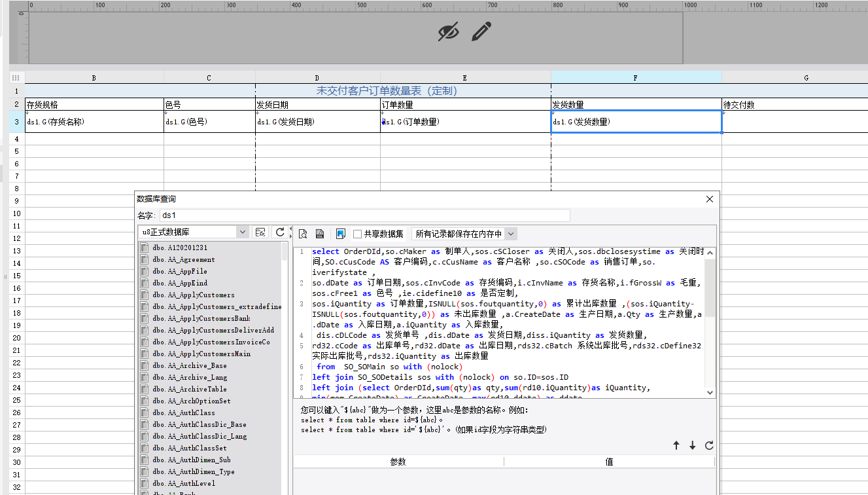The width and height of the screenshot is (868, 495).
Task: Click cell ds1.G(存货名称)
Action: tap(94, 122)
